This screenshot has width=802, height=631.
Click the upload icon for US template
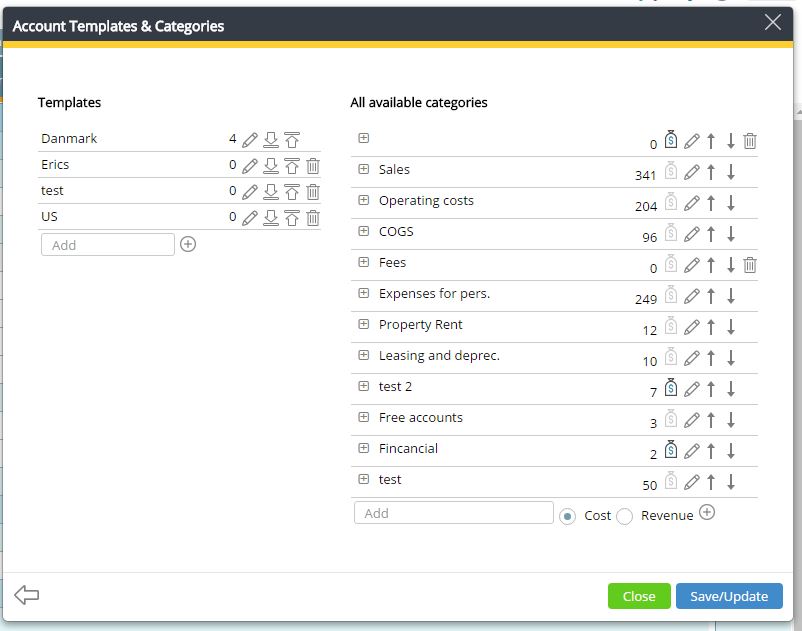(x=292, y=218)
